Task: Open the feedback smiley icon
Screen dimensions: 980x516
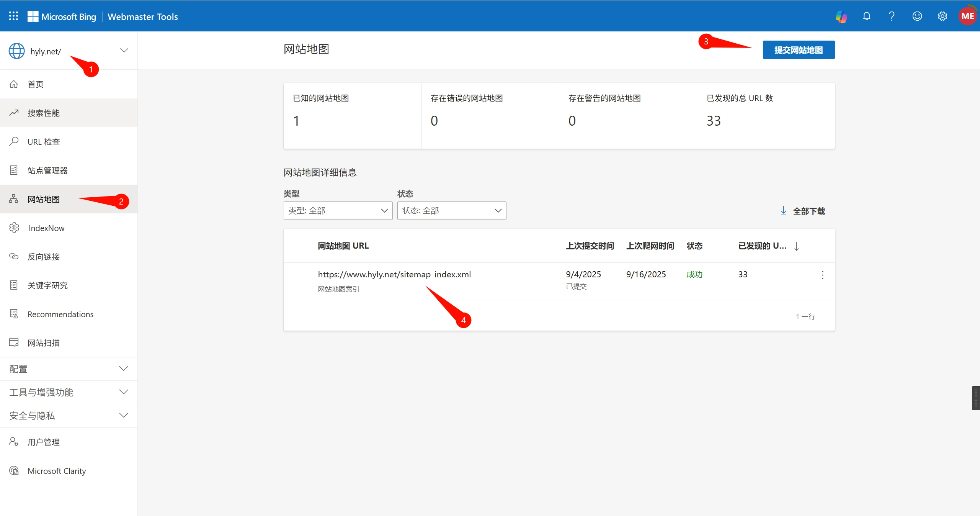Action: [917, 16]
